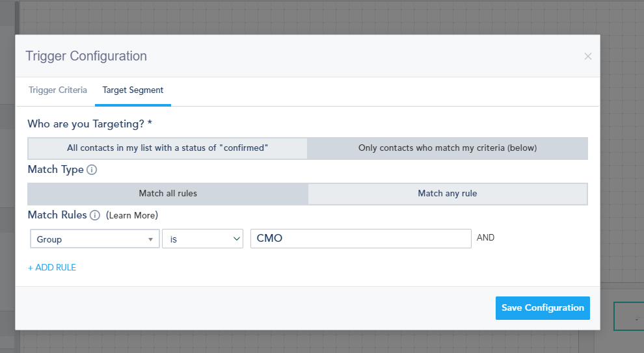Expand the "is" operator dropdown
644x353 pixels.
click(x=202, y=239)
